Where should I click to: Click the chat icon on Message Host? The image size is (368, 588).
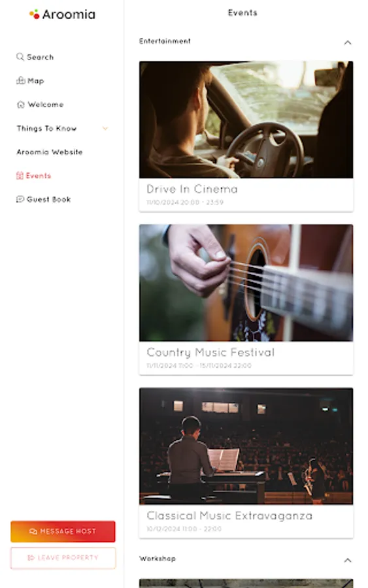click(x=33, y=531)
